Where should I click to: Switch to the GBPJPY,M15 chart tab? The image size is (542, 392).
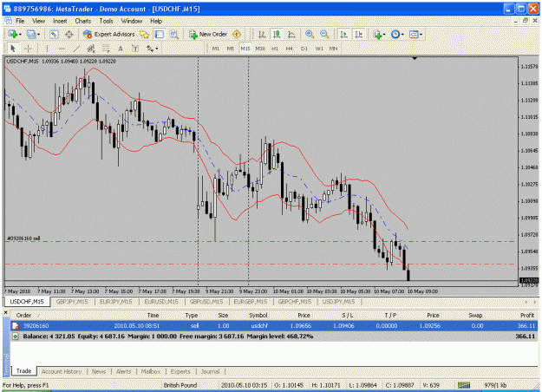[x=72, y=302]
